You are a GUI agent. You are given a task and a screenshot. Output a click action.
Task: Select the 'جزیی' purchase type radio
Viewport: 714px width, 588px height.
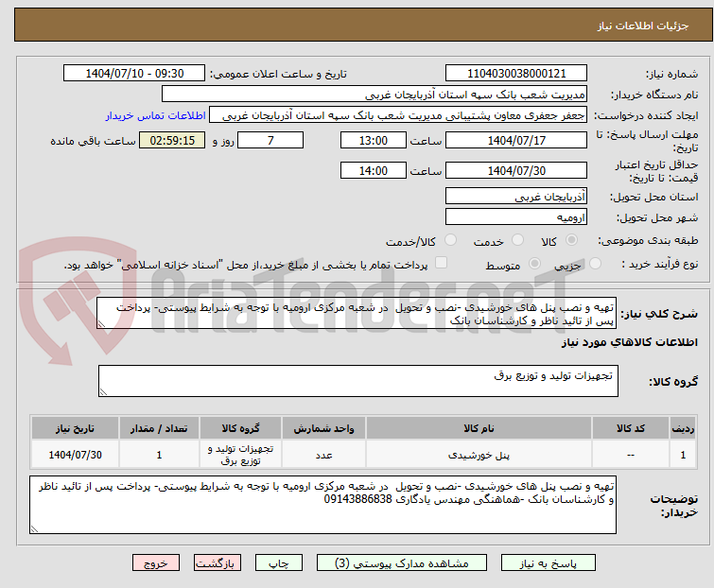point(595,264)
